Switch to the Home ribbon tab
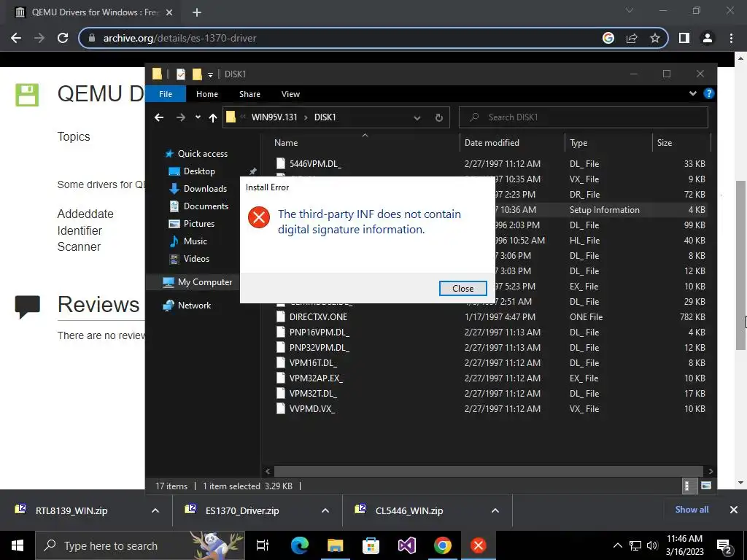 [206, 94]
